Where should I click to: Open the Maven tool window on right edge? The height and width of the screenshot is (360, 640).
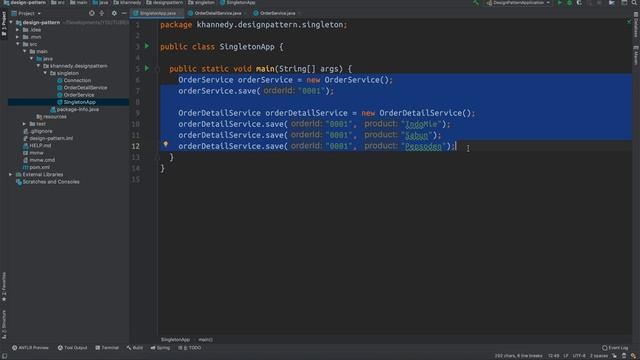click(636, 56)
